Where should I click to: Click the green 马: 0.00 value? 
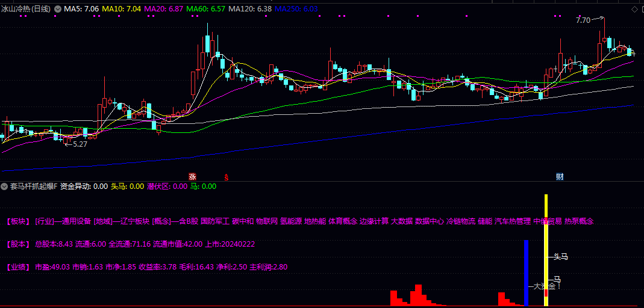203,186
